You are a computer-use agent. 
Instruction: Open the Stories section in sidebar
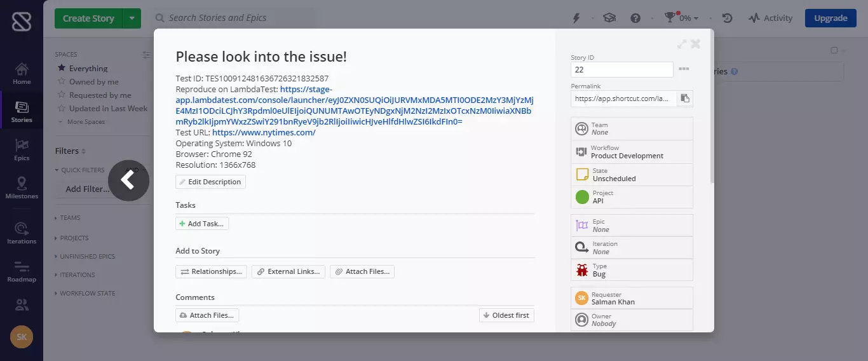tap(22, 112)
